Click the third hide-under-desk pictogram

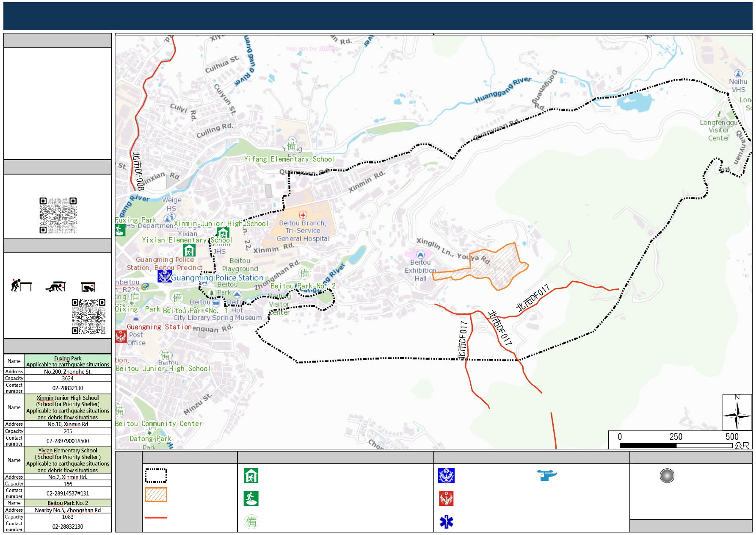coord(88,287)
